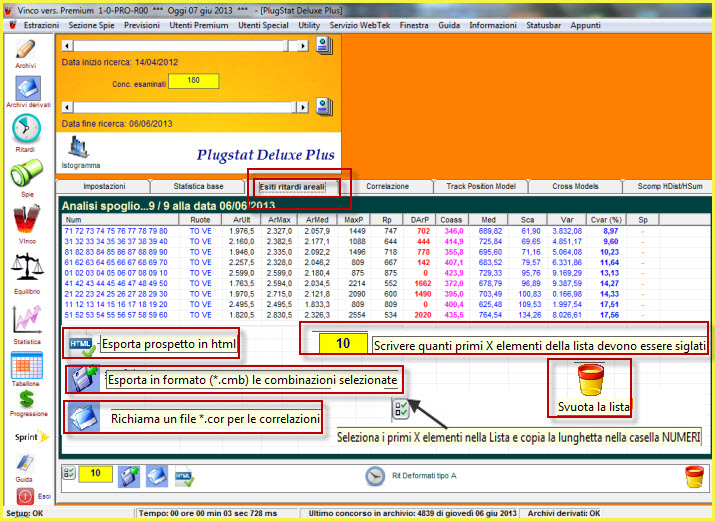
Task: Click the icon beside Data inizio slider
Action: (x=324, y=46)
